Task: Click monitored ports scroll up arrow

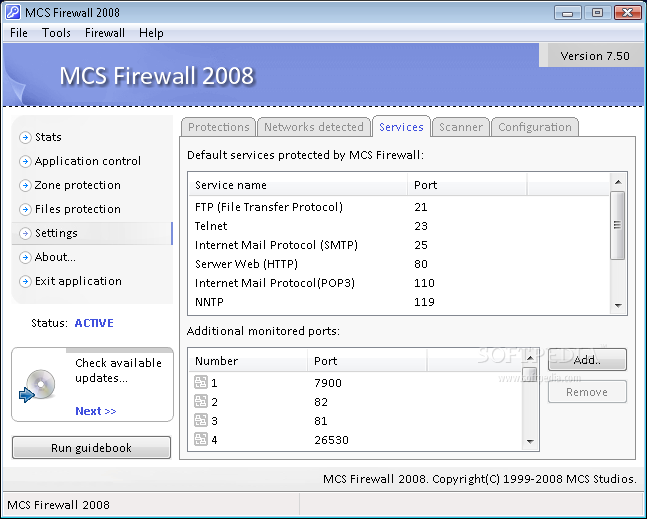Action: 530,358
